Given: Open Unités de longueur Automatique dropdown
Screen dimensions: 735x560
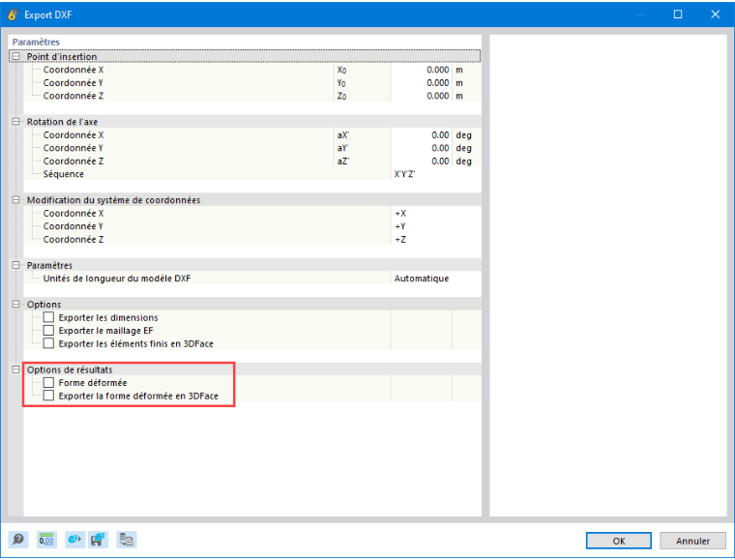Looking at the screenshot, I should point(435,279).
